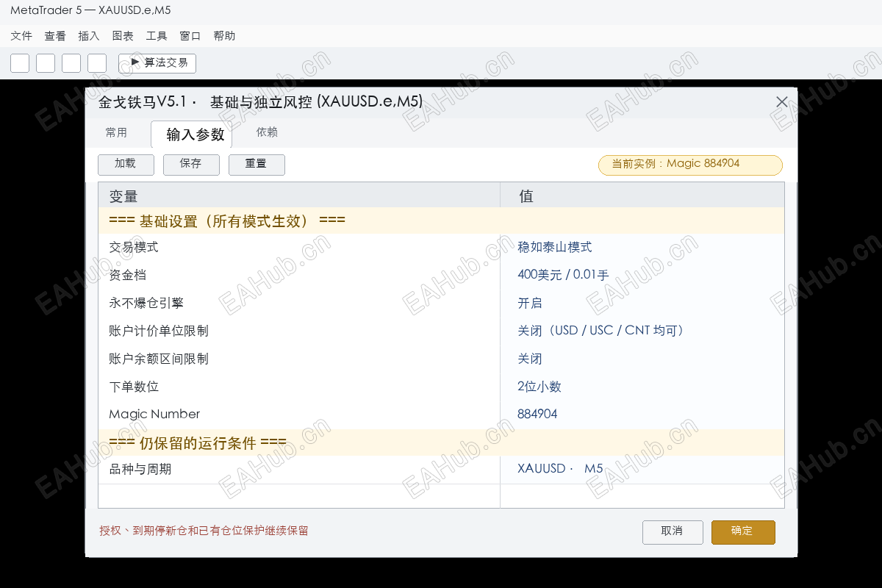Open the 工具 menu
The height and width of the screenshot is (588, 882).
[157, 36]
